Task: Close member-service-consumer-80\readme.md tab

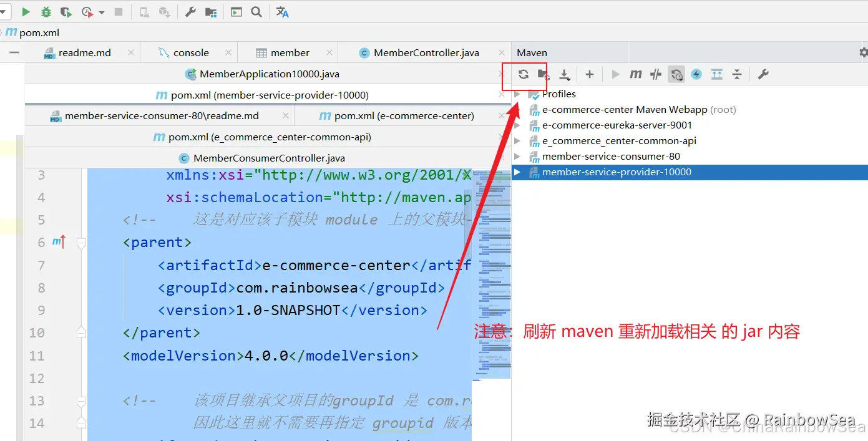Action: 285,115
